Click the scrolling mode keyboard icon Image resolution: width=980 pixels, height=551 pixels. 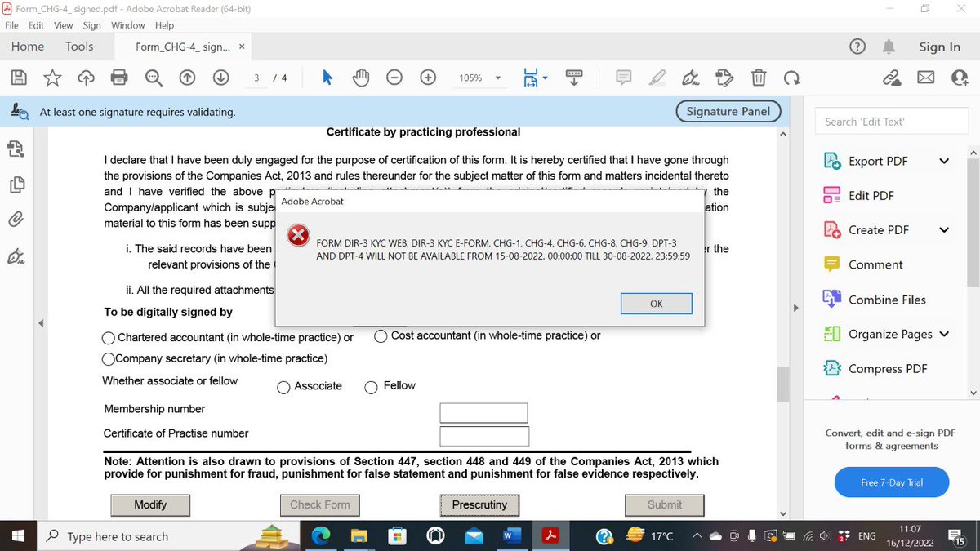pos(573,77)
